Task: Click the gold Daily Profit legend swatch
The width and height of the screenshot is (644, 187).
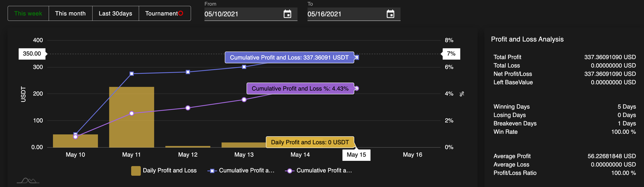Action: coord(136,171)
